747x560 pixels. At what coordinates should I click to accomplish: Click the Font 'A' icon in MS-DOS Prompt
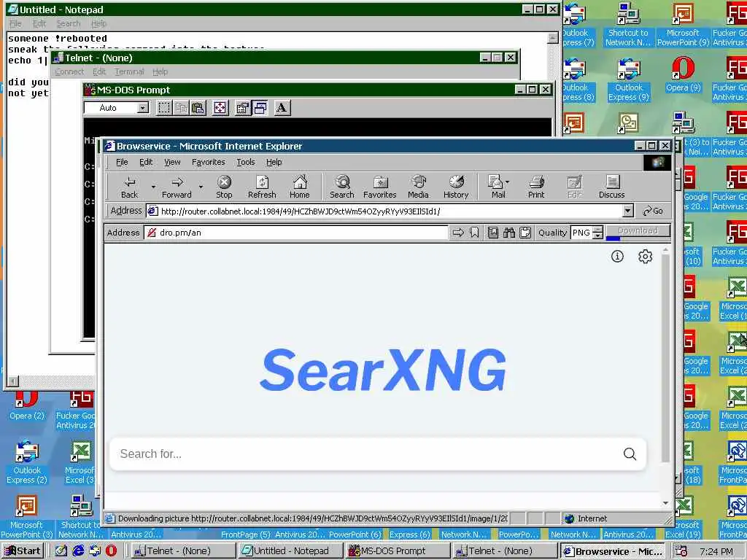tap(282, 108)
